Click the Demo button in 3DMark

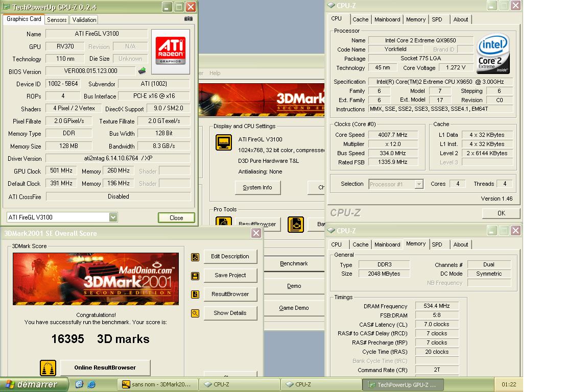294,286
